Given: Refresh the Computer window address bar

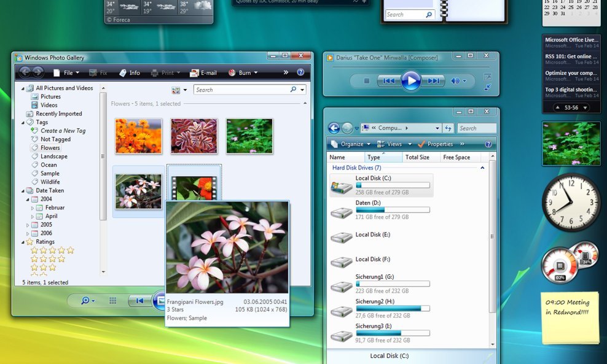Looking at the screenshot, I should point(448,128).
